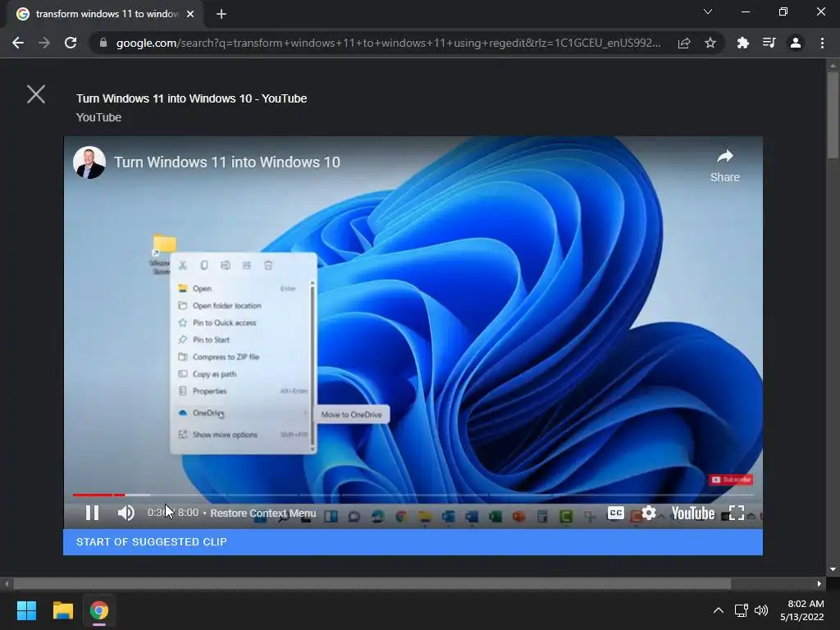Click the 'YouTube' source label under title
840x630 pixels.
[x=98, y=117]
